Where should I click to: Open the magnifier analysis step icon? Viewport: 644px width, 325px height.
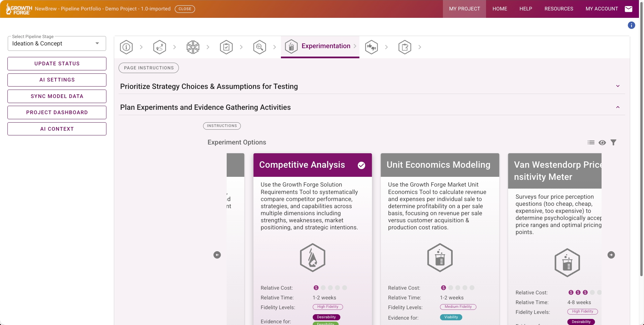(260, 47)
